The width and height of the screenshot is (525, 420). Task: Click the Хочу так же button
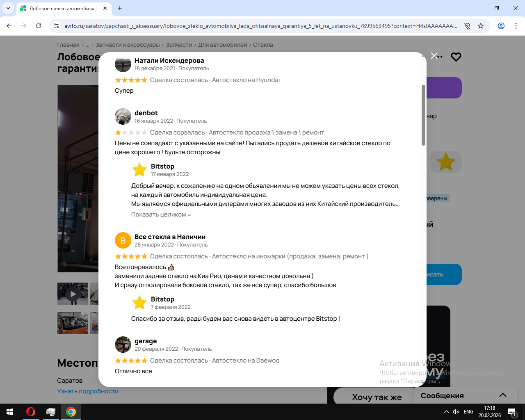tap(377, 397)
